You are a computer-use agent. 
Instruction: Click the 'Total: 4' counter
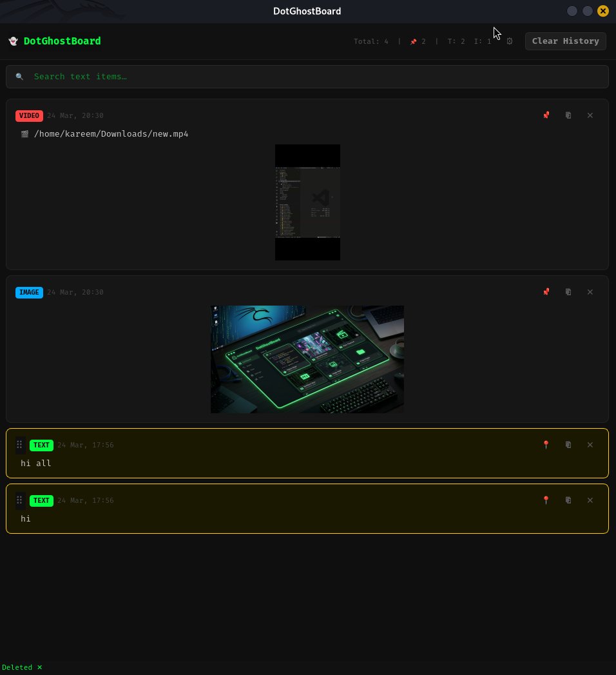click(x=371, y=41)
